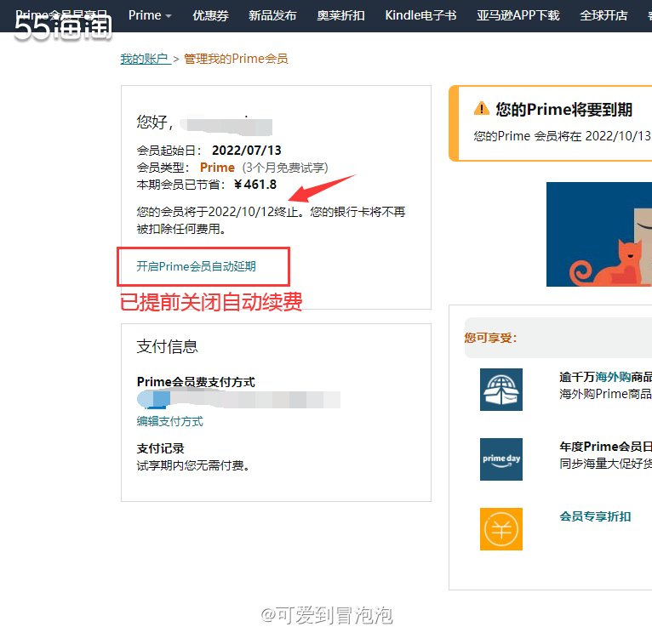The width and height of the screenshot is (652, 644).
Task: Open 会员专享折扣 link
Action: [595, 516]
